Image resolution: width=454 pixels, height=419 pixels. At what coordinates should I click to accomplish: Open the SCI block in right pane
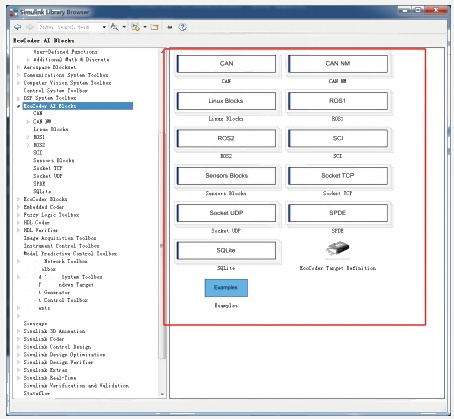pos(338,138)
